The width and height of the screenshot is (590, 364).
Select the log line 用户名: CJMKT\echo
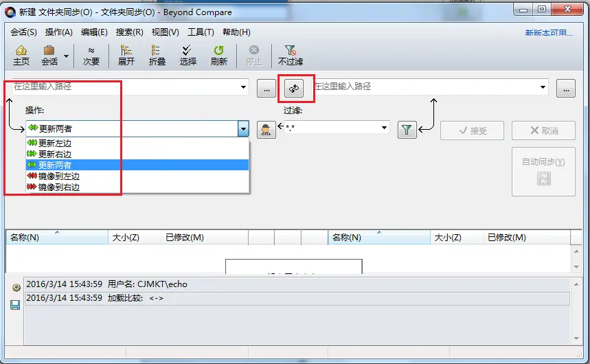tap(297, 284)
